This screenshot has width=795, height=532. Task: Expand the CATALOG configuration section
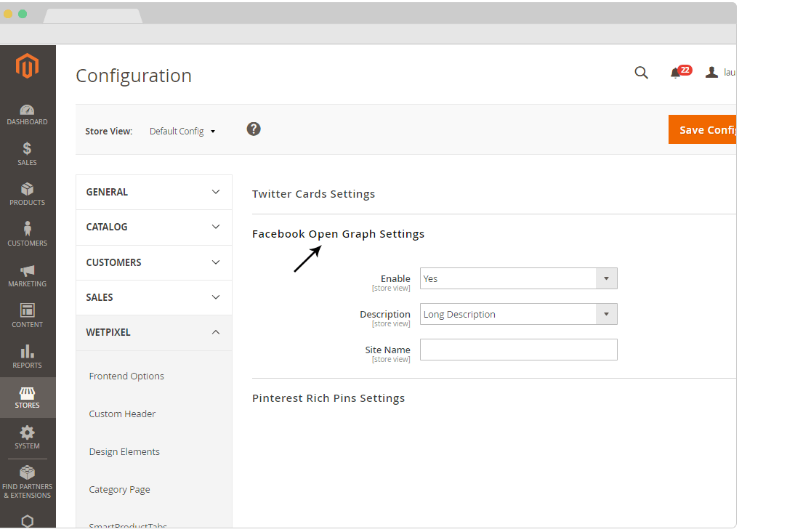click(153, 227)
